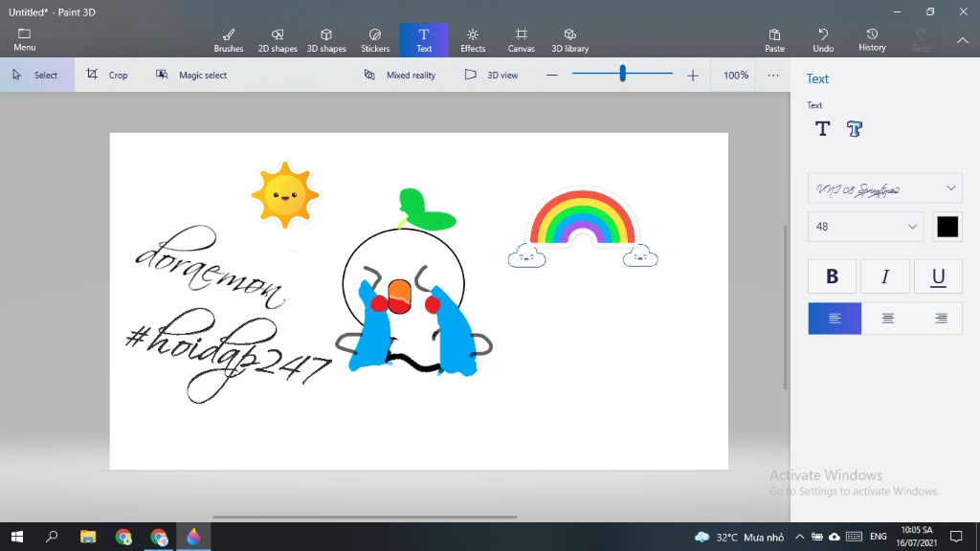The width and height of the screenshot is (980, 551).
Task: Open the Stickers tab
Action: [375, 40]
